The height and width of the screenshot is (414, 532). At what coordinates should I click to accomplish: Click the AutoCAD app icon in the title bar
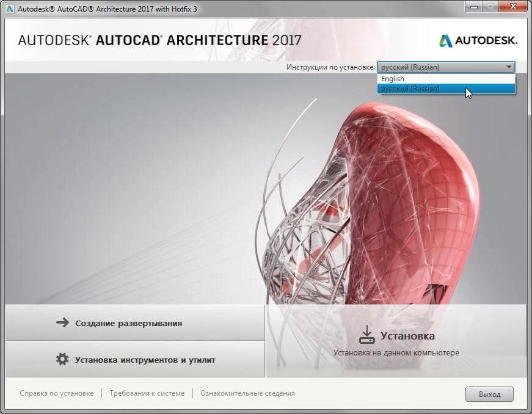coord(10,9)
